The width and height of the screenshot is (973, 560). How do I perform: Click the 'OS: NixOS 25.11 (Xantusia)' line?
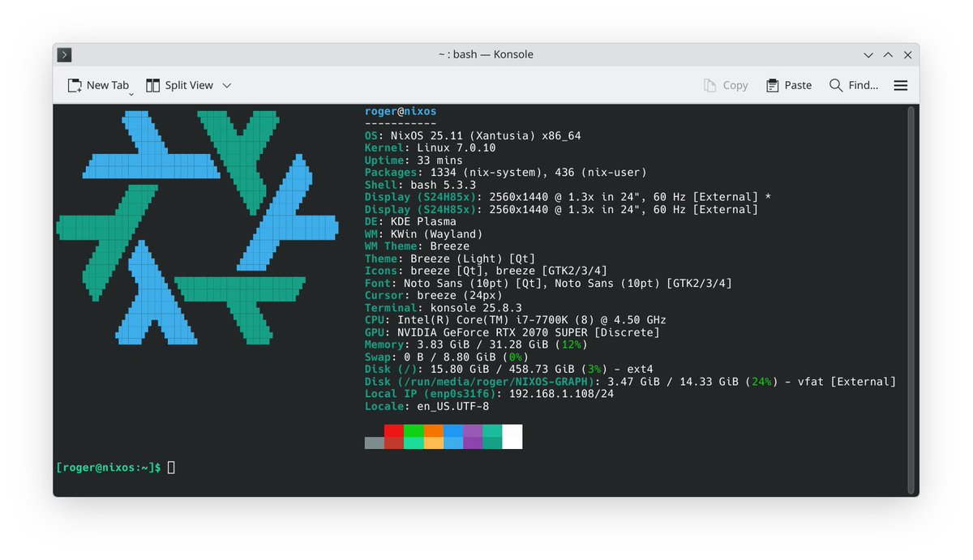click(x=473, y=135)
